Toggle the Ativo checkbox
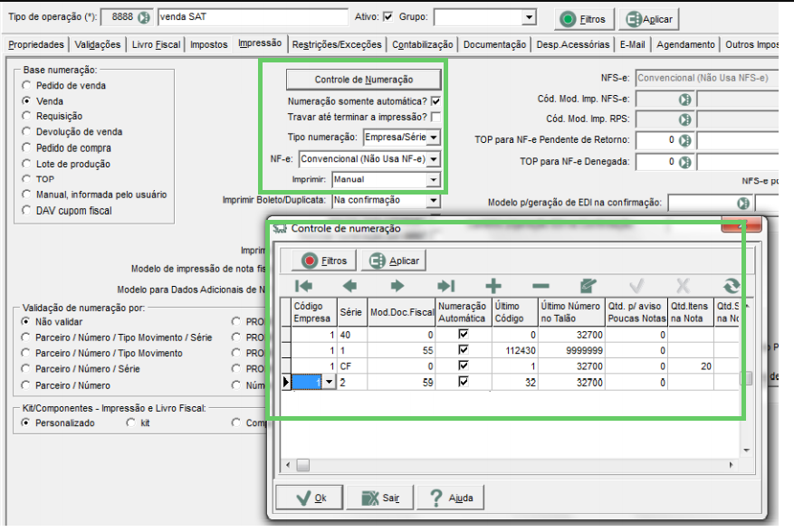Viewport: 794px width, 532px height. tap(387, 16)
